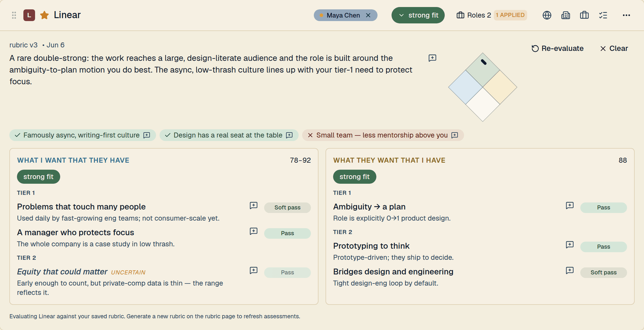Click the 78–92 score range
The image size is (644, 330).
pos(300,160)
